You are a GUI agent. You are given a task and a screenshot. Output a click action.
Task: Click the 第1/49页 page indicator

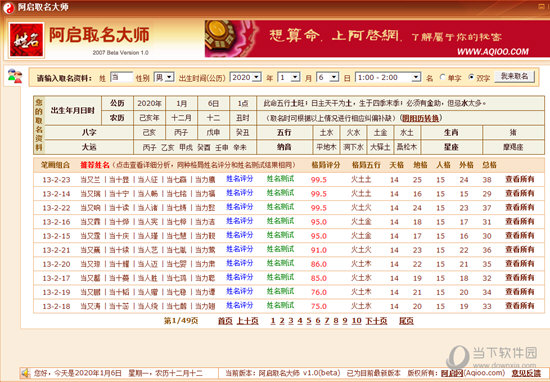point(181,321)
